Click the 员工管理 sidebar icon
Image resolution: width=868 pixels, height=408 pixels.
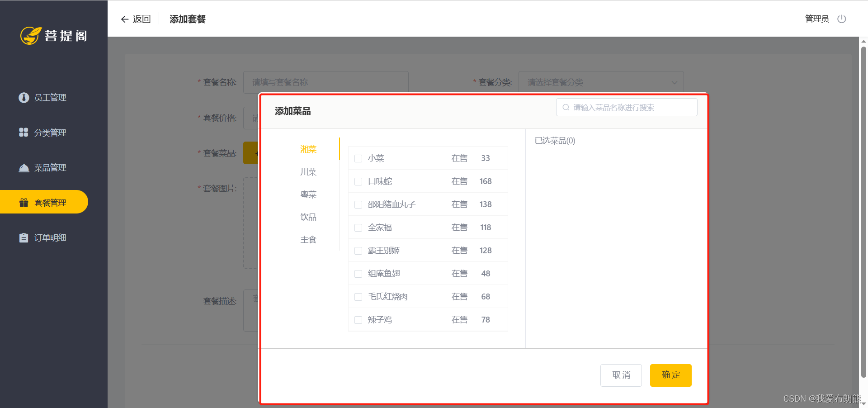click(24, 97)
